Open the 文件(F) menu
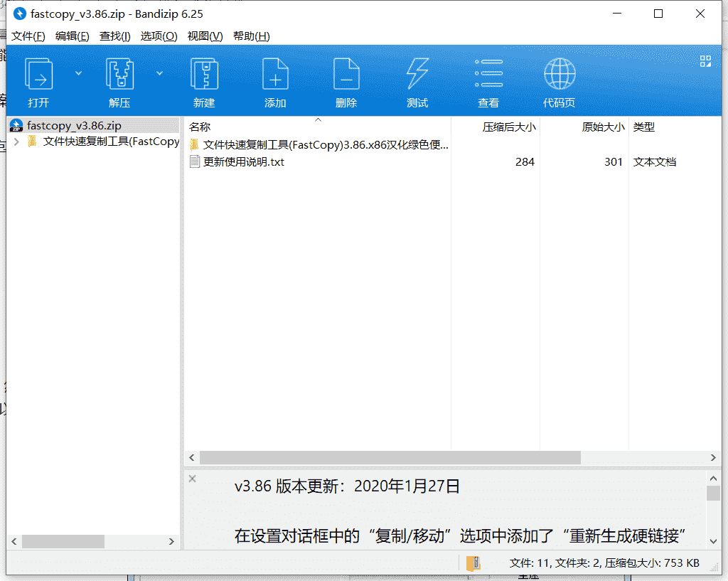 tap(28, 36)
